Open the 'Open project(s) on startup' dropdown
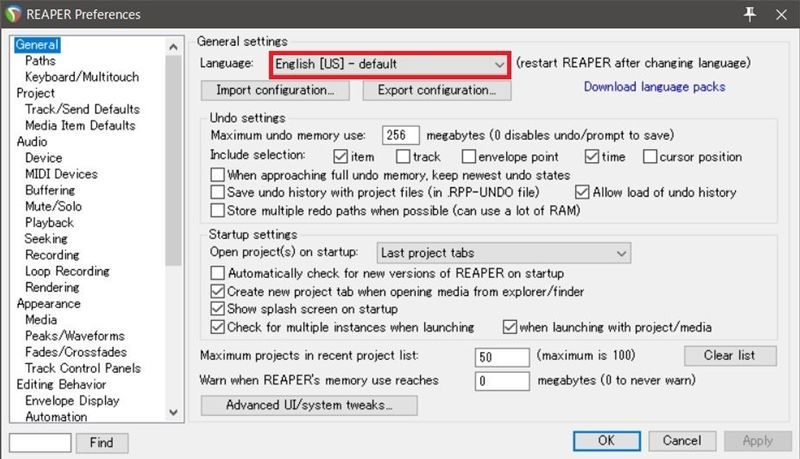This screenshot has height=459, width=800. tap(504, 253)
